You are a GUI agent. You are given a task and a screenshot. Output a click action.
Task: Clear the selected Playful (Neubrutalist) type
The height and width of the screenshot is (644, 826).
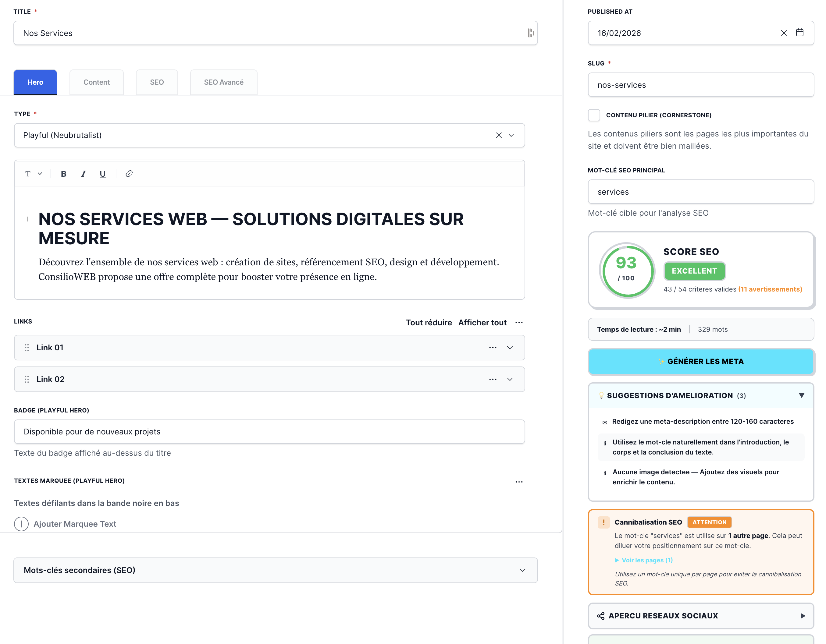tap(499, 135)
